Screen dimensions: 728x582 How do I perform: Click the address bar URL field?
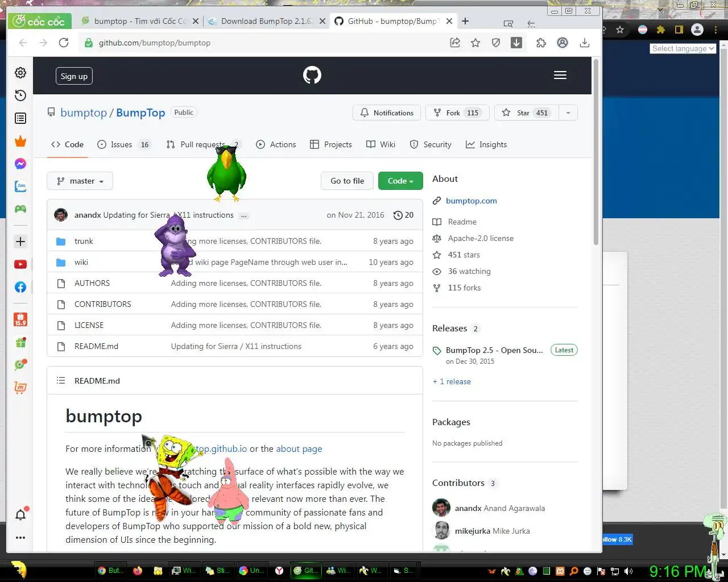(262, 43)
